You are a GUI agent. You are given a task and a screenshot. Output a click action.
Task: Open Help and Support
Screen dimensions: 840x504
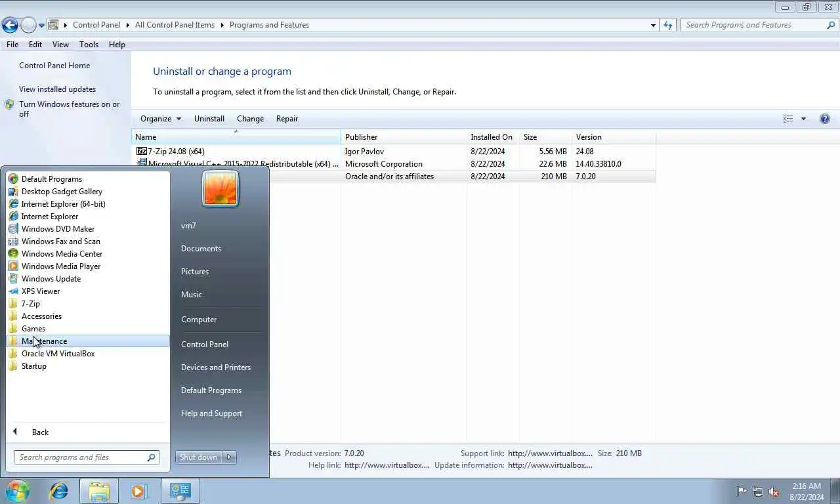click(211, 413)
